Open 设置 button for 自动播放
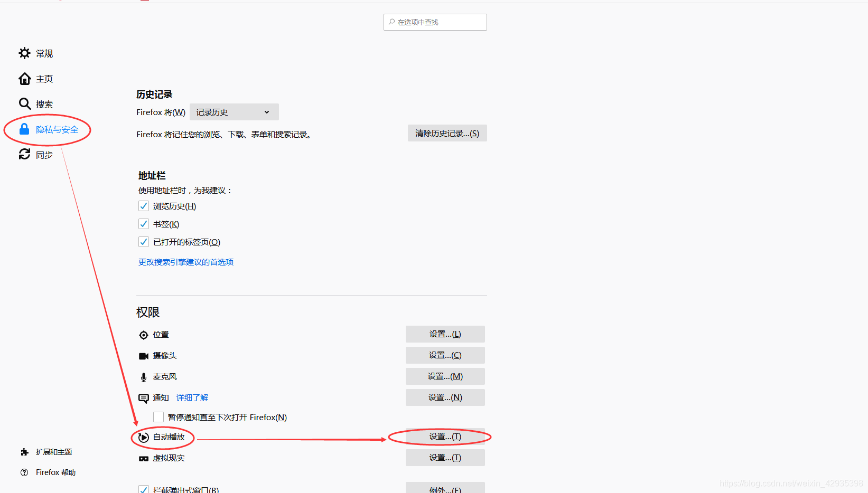868x493 pixels. 445,437
